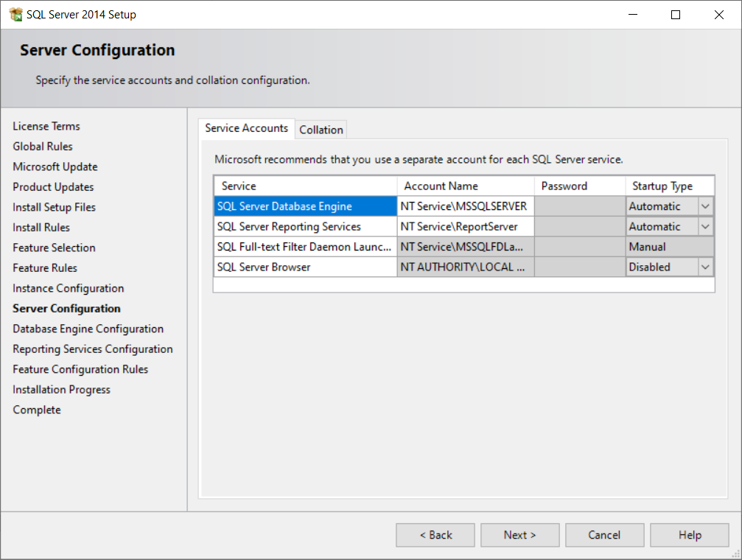Click the Back button
The width and height of the screenshot is (742, 560).
pyautogui.click(x=435, y=535)
